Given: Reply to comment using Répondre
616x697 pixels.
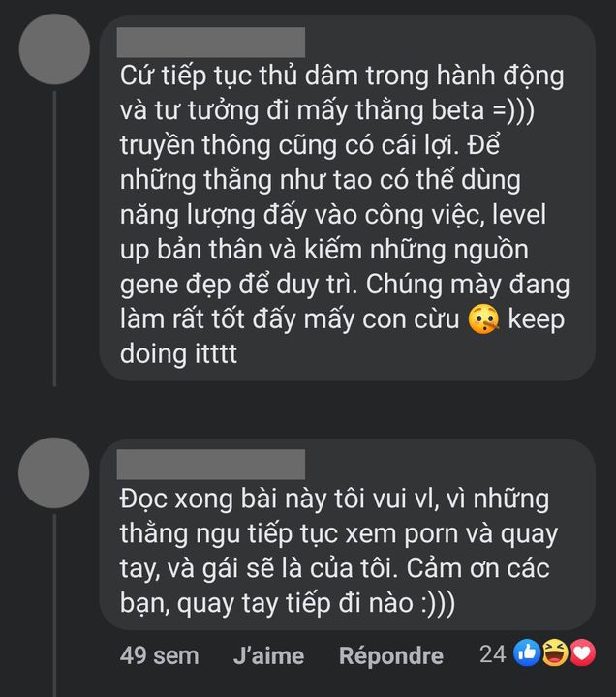Looking at the screenshot, I should point(391,655).
